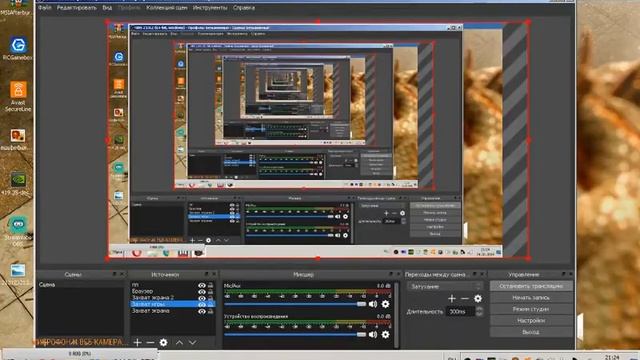The height and width of the screenshot is (360, 640).
Task: Hide the Браузер source
Action: point(202,291)
